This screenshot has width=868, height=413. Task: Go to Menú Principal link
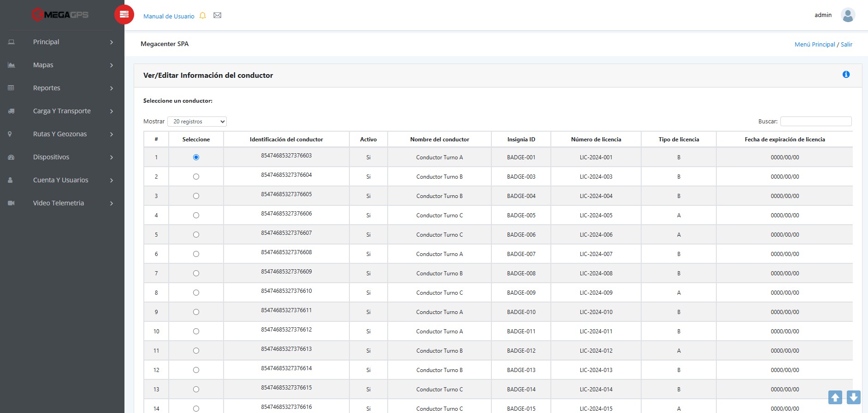coord(815,44)
